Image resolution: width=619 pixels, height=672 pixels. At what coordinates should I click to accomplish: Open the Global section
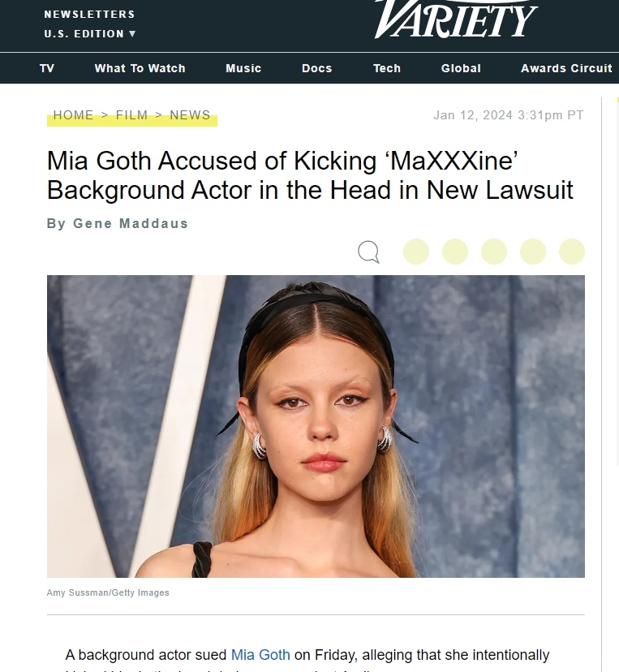point(461,68)
